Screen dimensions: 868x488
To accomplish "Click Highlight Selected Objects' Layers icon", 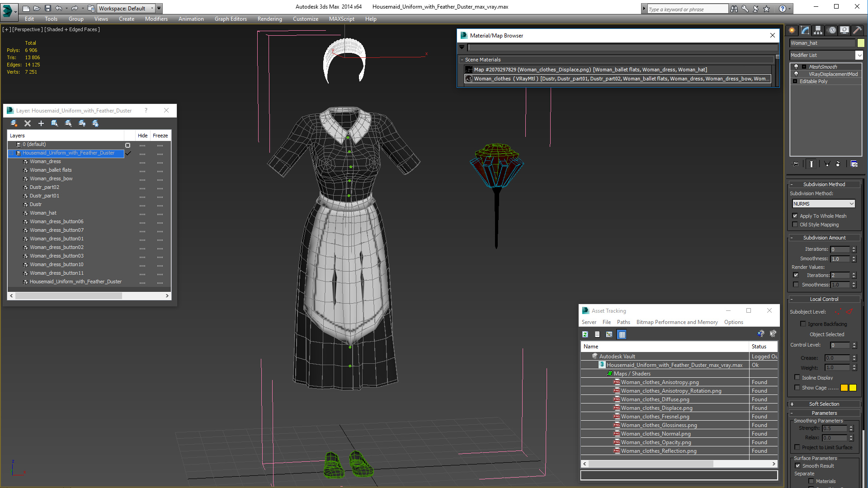I will point(68,123).
